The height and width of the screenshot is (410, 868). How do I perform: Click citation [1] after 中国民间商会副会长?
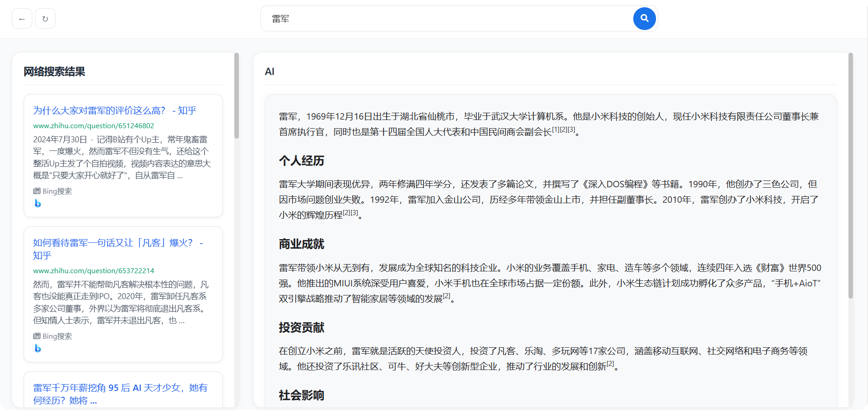(x=555, y=130)
